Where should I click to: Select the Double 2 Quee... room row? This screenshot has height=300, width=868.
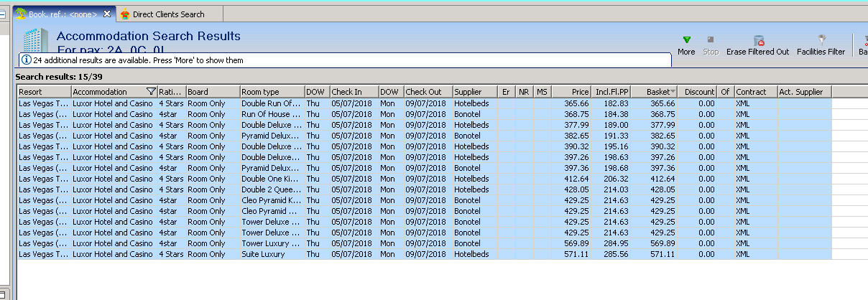(424, 189)
